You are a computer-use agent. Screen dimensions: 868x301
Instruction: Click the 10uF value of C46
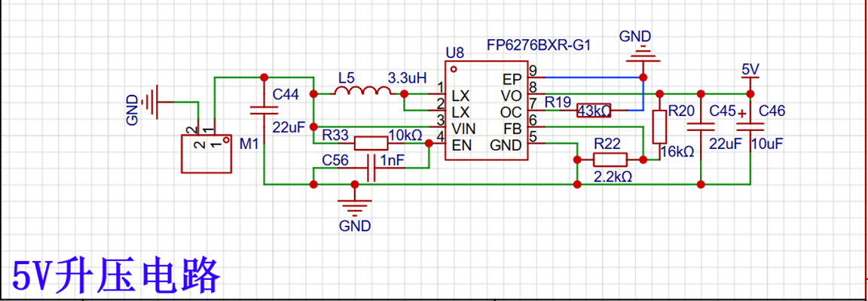(767, 144)
